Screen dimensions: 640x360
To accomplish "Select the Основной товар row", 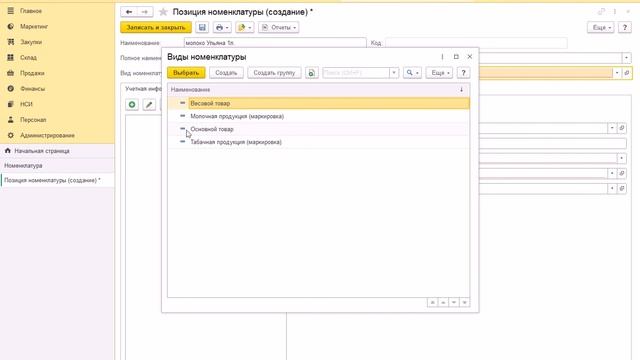I will pyautogui.click(x=318, y=129).
